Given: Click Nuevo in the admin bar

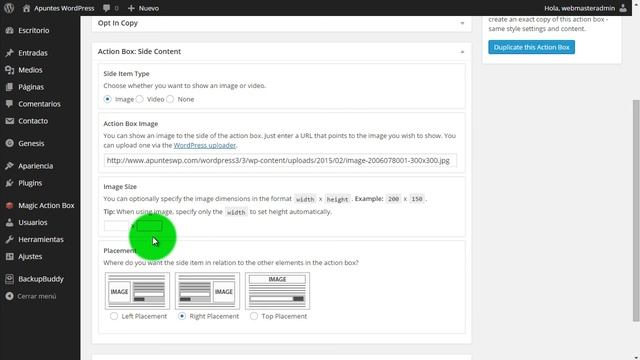Looking at the screenshot, I should [x=149, y=8].
